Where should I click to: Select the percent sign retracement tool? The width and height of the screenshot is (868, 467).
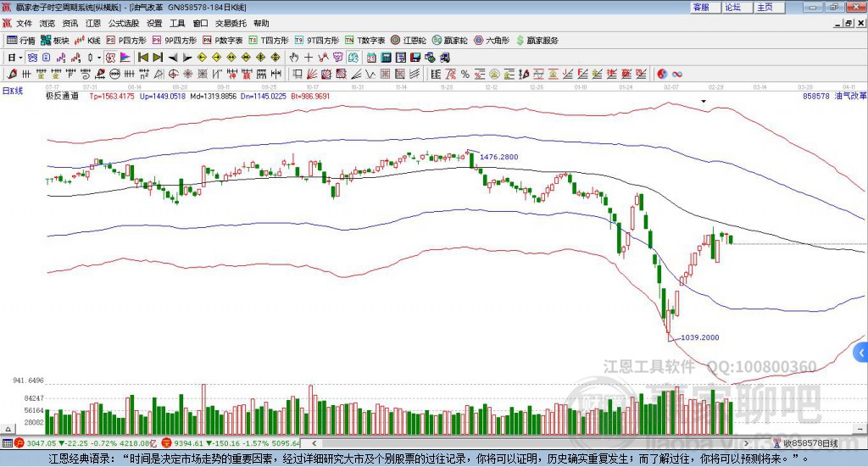(465, 74)
